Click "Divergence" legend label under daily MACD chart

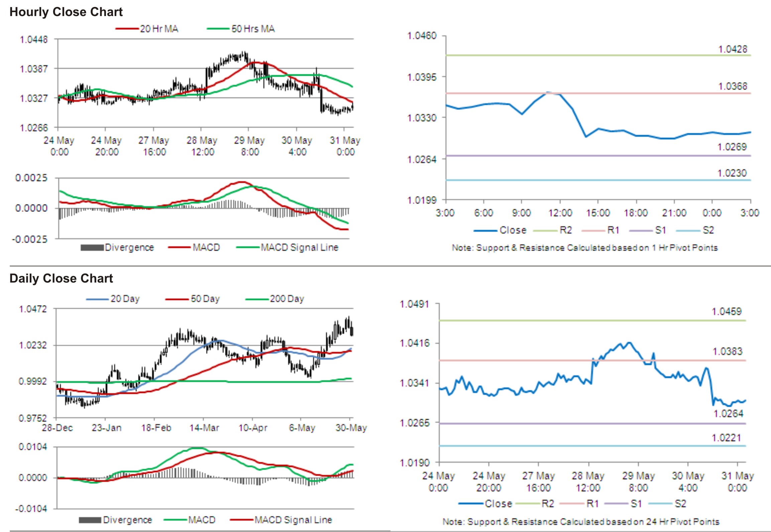click(127, 520)
